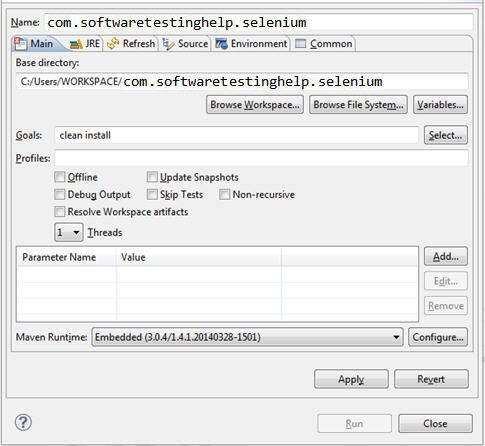Viewport: 485px width, 446px height.
Task: Check the Skip Tests option
Action: tap(152, 194)
